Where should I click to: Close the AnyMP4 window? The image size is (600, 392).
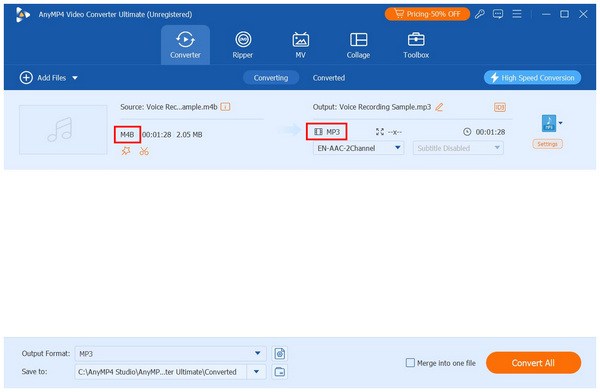(583, 14)
